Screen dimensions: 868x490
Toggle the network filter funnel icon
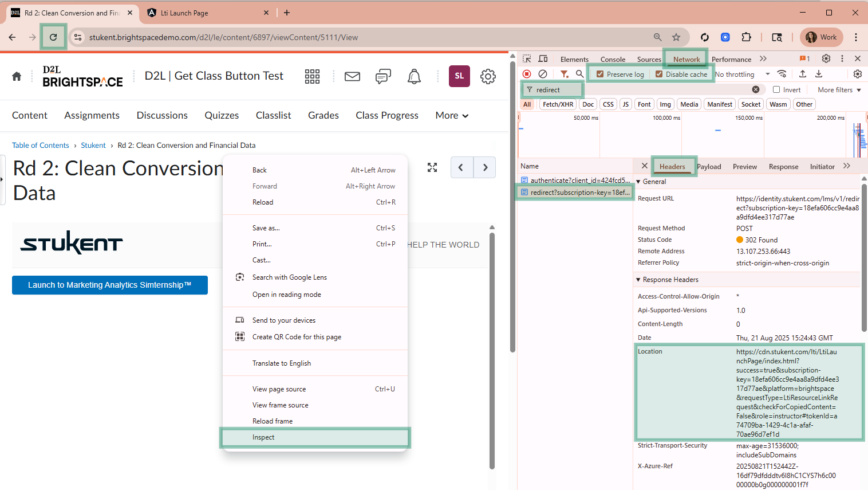pyautogui.click(x=564, y=74)
